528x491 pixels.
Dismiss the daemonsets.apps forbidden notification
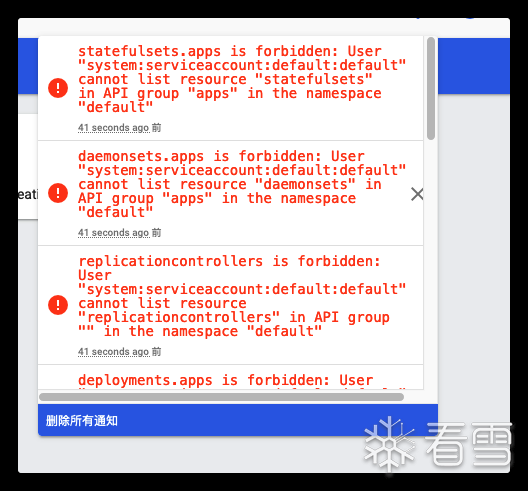(417, 194)
